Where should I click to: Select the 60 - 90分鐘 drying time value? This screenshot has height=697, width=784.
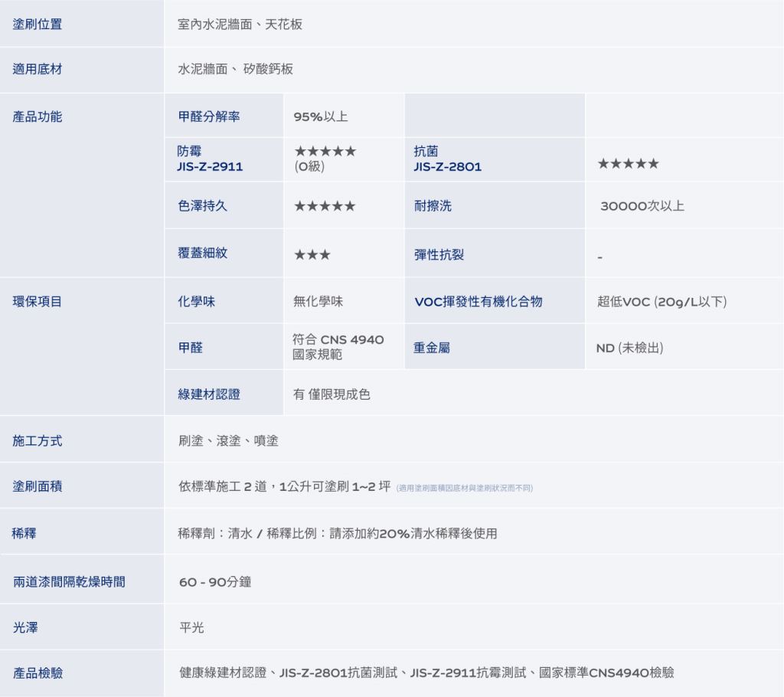[215, 582]
